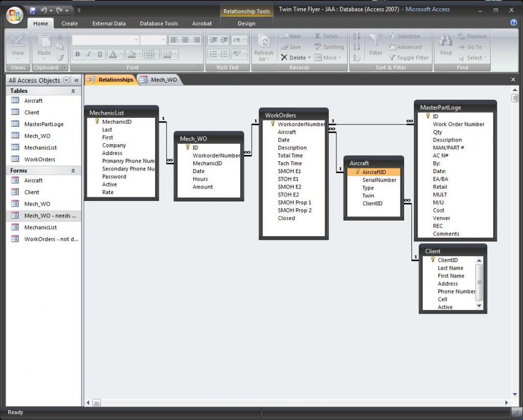Viewport: 523px width, 420px height.
Task: Open Microsoft Access Help question mark
Action: tap(514, 22)
